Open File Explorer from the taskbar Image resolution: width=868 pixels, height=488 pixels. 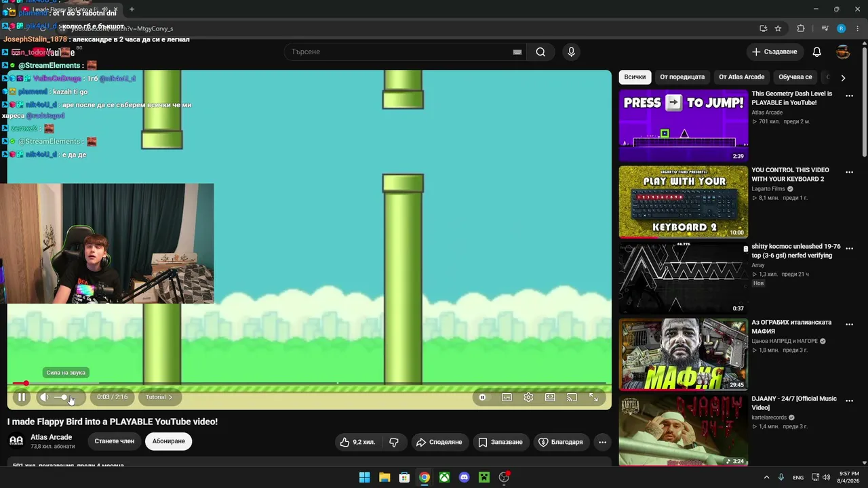pos(384,477)
